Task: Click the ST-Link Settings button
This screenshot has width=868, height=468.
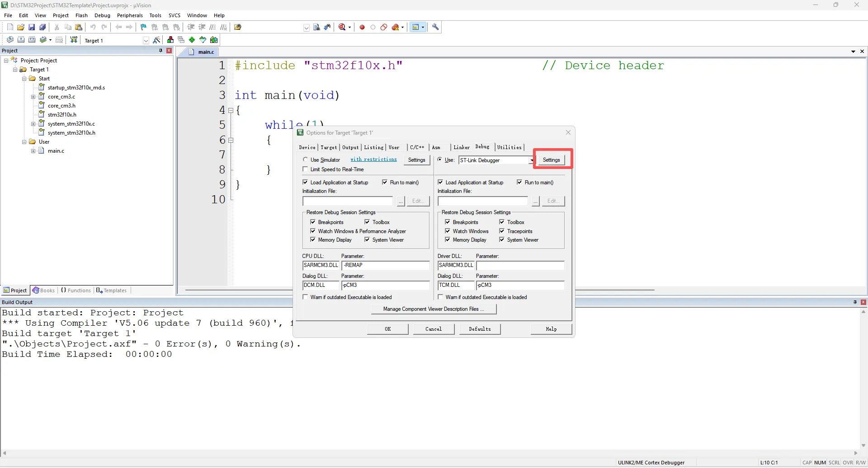Action: point(551,160)
